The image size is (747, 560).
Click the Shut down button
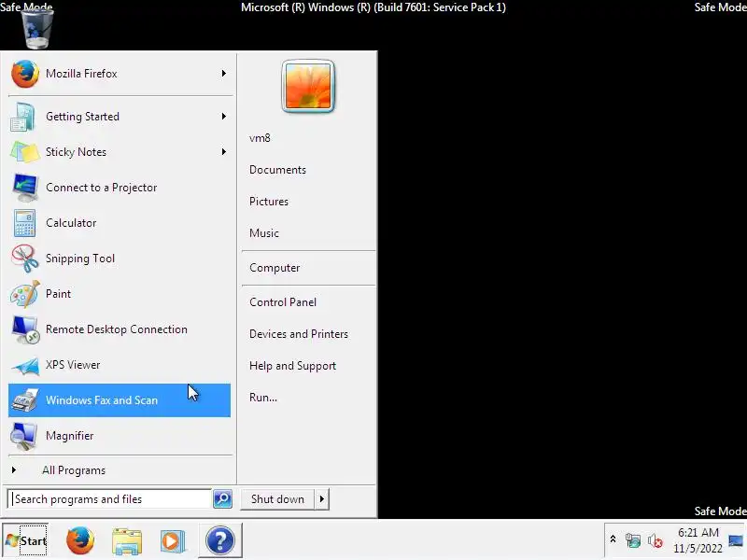(x=277, y=499)
